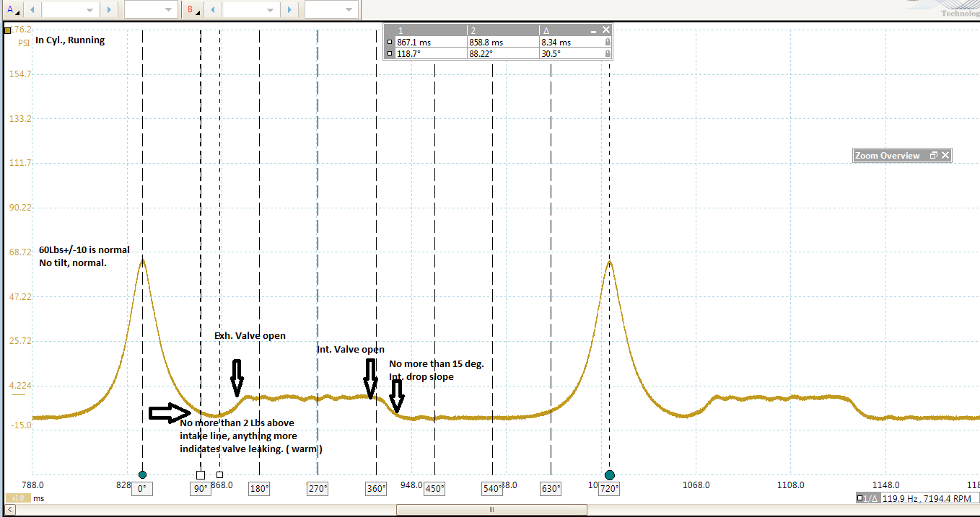Select the 0° rotation ruler handle

pos(142,474)
